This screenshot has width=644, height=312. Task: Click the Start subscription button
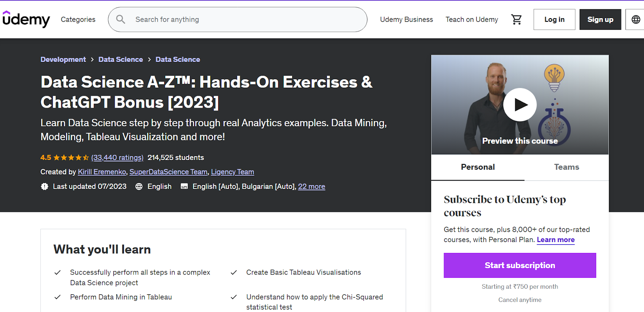tap(520, 265)
